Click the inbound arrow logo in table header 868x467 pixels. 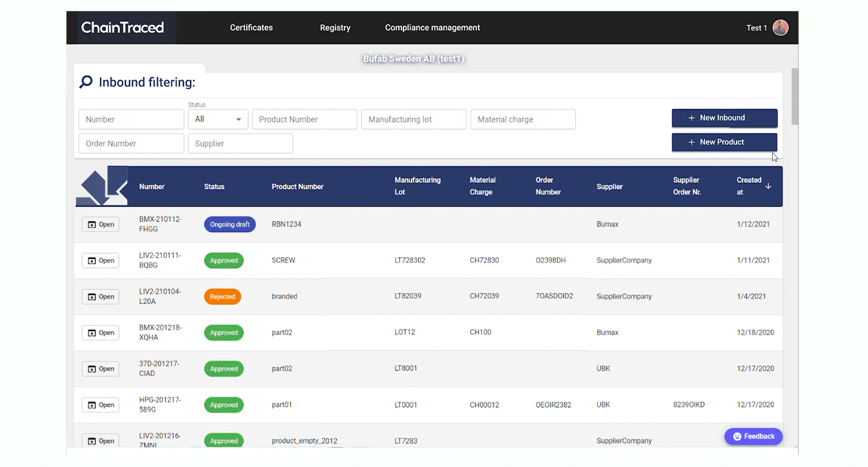click(102, 186)
